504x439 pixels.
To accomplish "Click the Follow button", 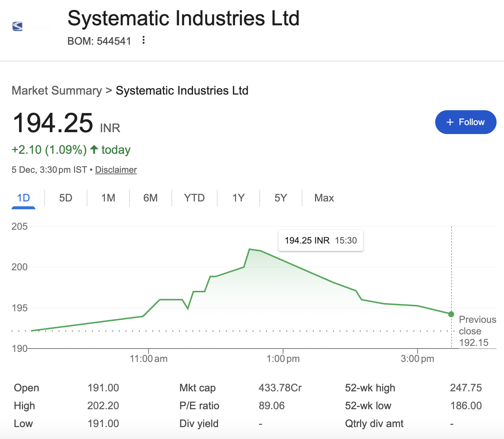I will click(x=465, y=122).
